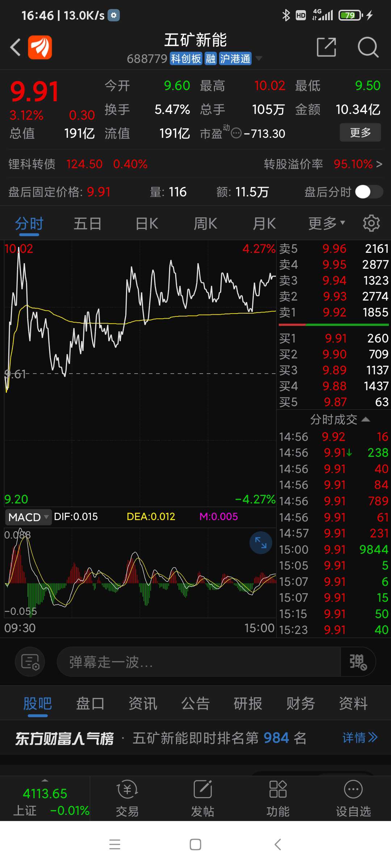391x868 pixels.
Task: Tap the Android home button
Action: click(x=195, y=844)
